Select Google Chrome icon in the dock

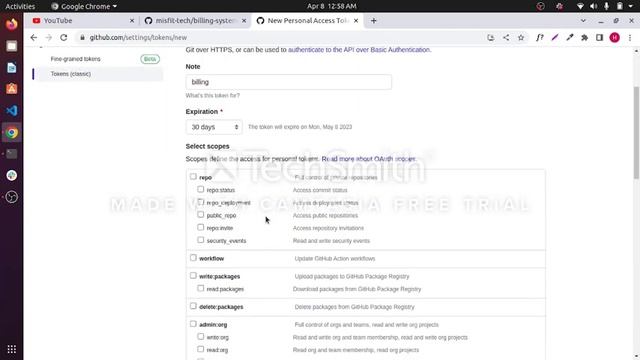[x=11, y=133]
